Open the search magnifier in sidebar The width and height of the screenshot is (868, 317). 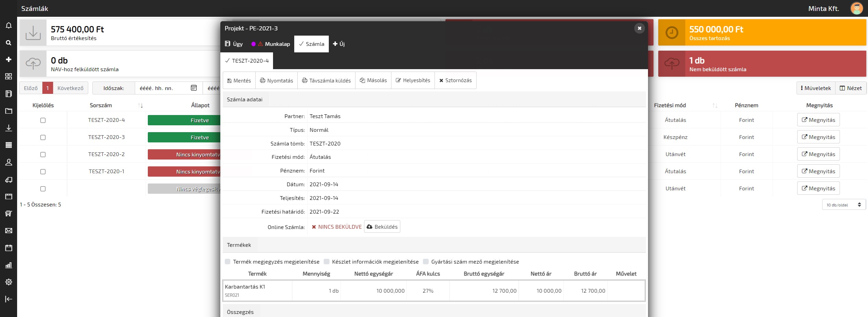[9, 43]
